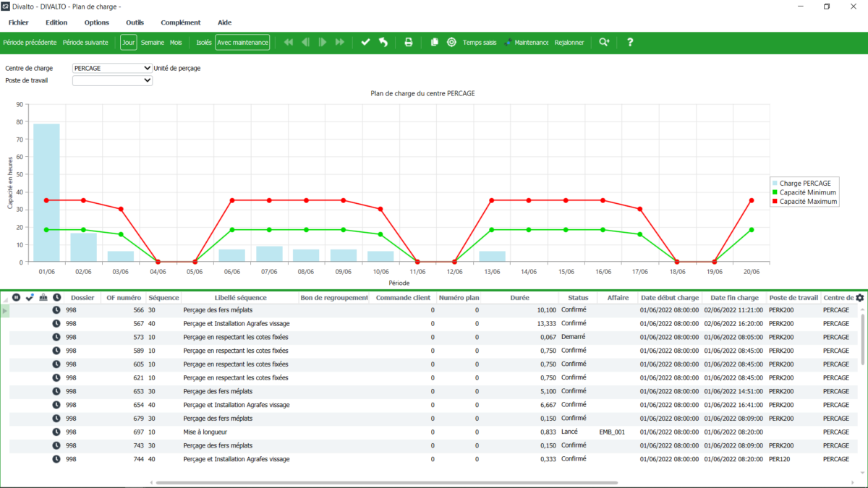868x488 pixels.
Task: Sort by the Durée column header
Action: point(519,297)
